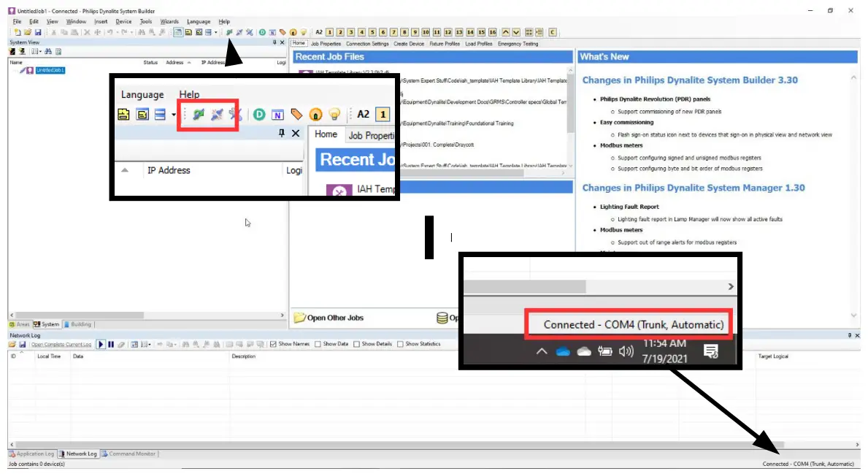Select preset button 8 in toolbar

pos(404,33)
